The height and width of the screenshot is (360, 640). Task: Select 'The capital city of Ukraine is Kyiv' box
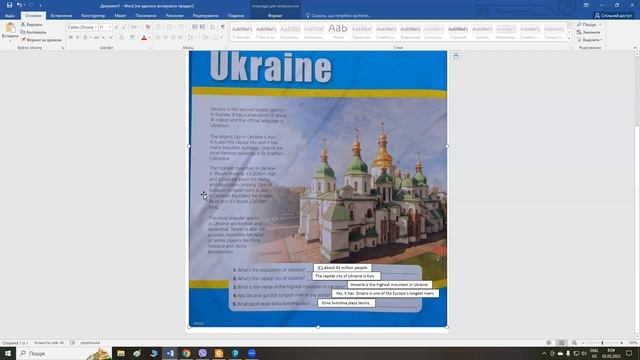[x=346, y=276]
